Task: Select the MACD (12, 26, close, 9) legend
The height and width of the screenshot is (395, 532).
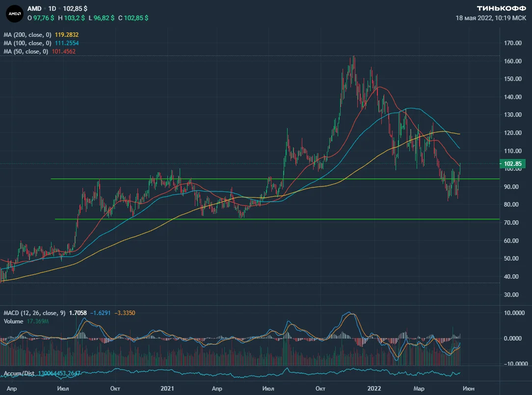Action: click(35, 313)
